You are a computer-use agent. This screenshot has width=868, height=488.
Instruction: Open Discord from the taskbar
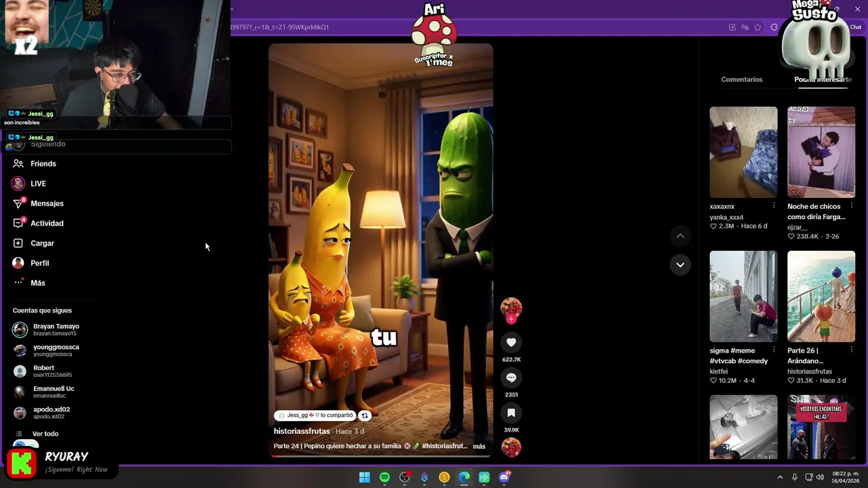click(504, 477)
